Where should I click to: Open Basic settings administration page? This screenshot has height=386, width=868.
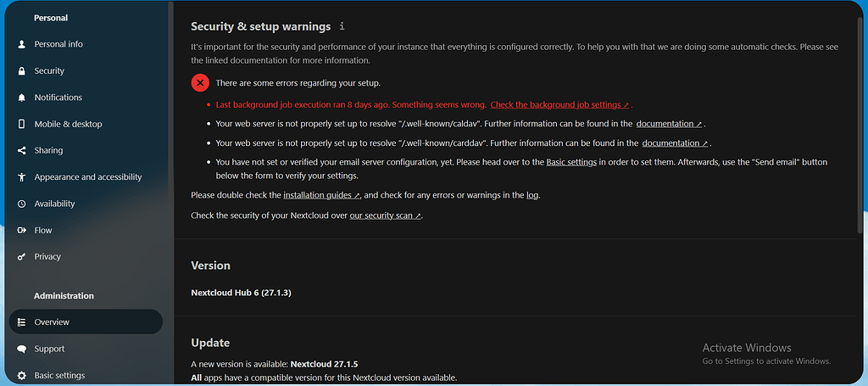coord(86,376)
